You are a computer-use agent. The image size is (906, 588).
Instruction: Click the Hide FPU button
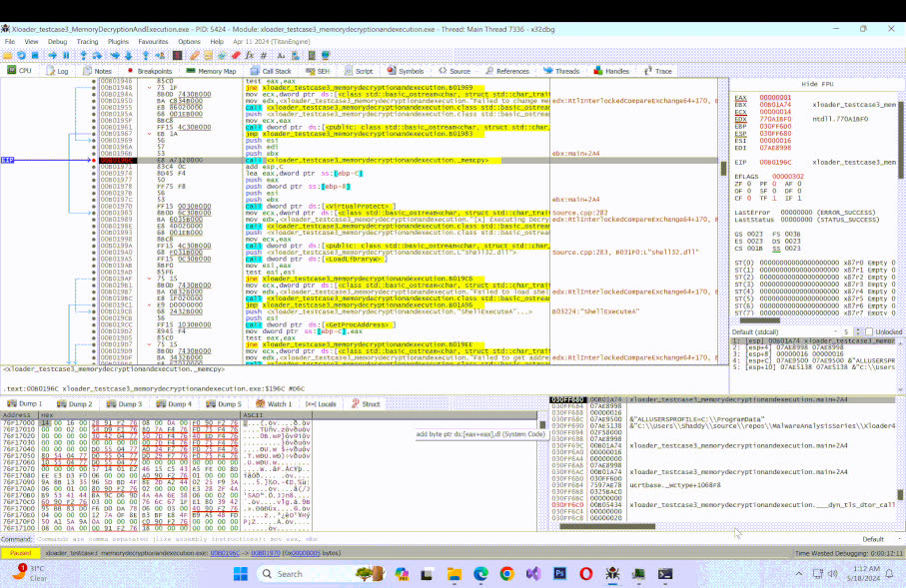817,84
